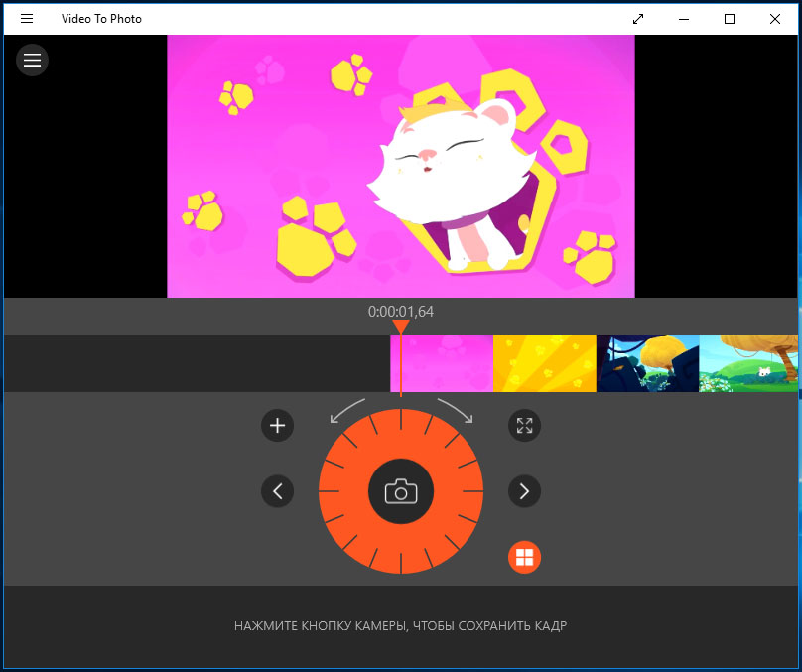Select the yellow rays timeline thumbnail
802x672 pixels.
(x=545, y=363)
